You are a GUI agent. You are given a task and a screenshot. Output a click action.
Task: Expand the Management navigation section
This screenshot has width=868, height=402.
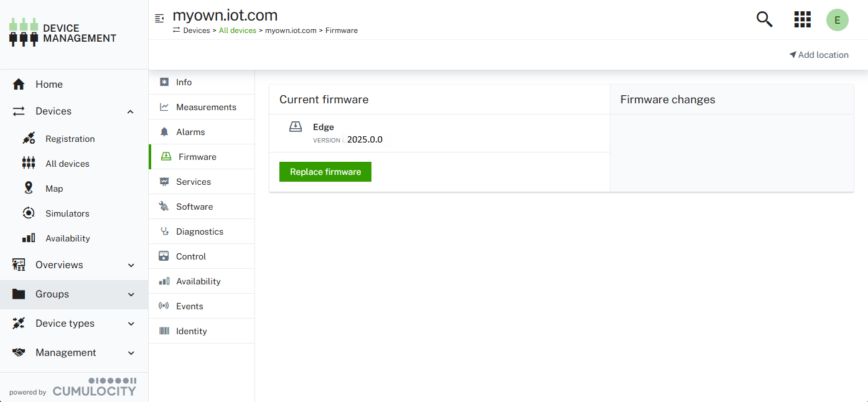point(131,353)
